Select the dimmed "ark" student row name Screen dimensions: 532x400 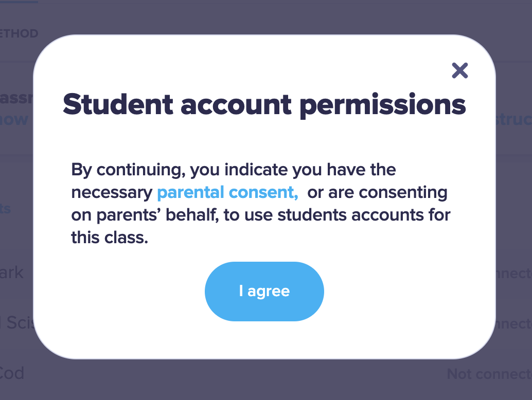point(12,272)
